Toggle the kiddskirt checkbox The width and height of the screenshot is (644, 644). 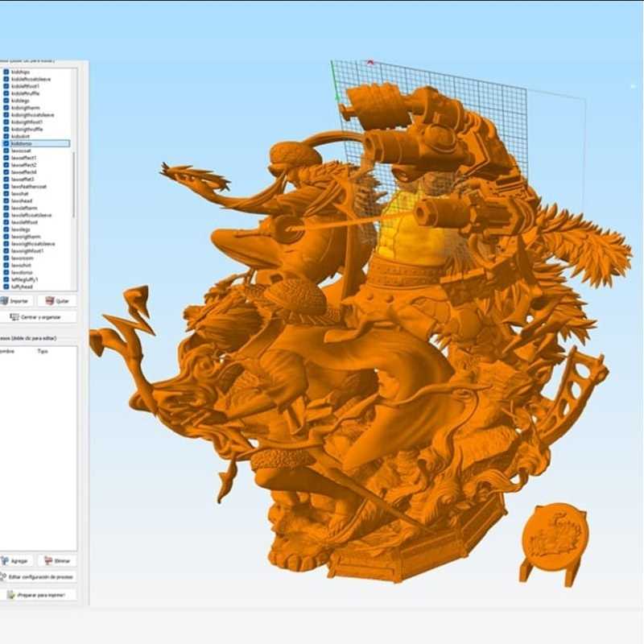[x=6, y=136]
